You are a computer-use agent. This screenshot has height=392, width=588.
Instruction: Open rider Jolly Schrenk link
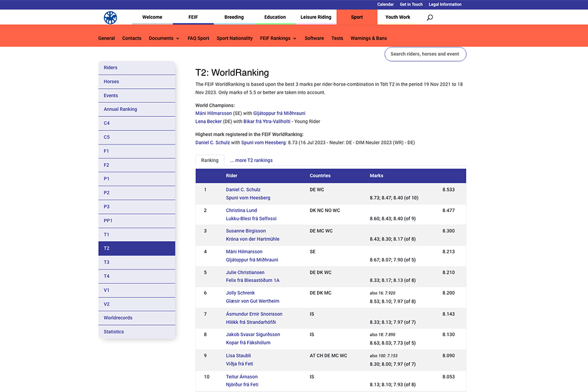pyautogui.click(x=240, y=293)
